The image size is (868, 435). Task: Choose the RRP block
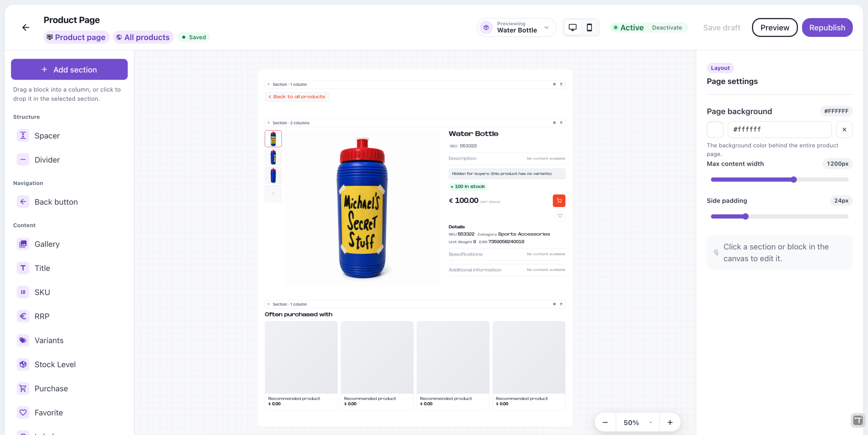69,316
